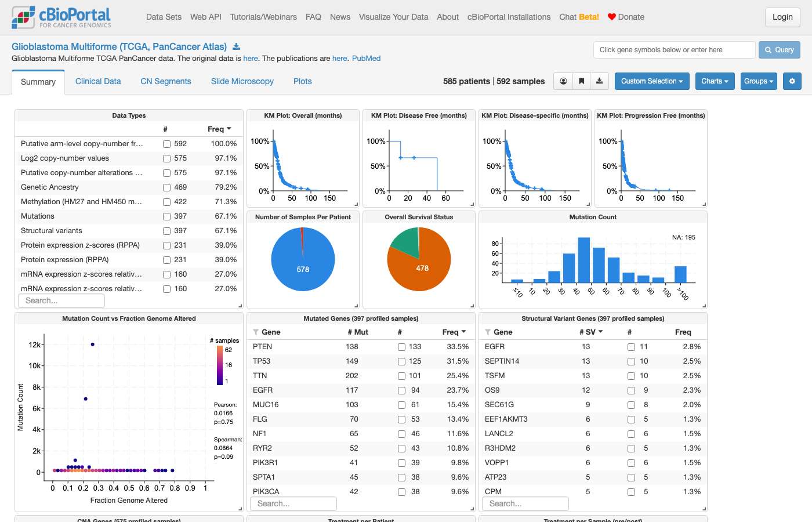Click the Freq sort arrow in Mutated Genes
The height and width of the screenshot is (522, 812).
(463, 332)
